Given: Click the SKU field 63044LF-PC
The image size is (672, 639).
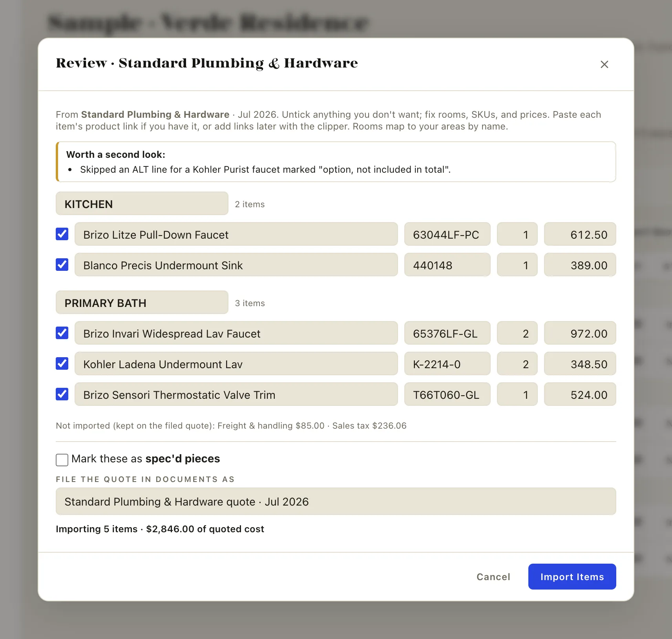Looking at the screenshot, I should click(x=447, y=234).
